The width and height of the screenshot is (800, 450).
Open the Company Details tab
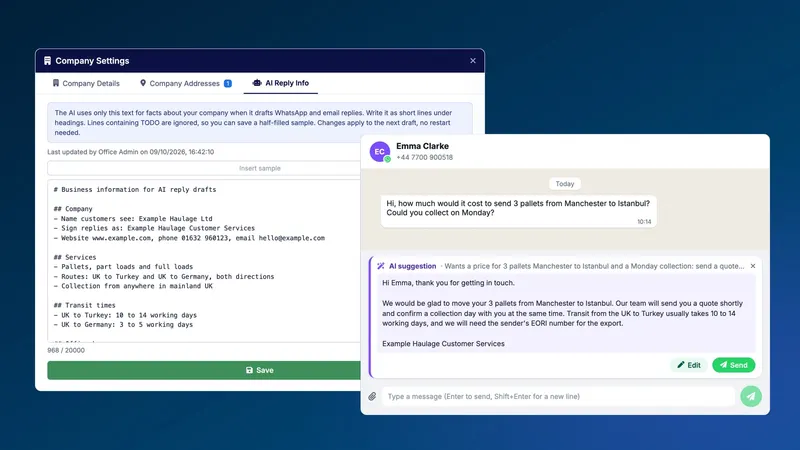coord(86,83)
